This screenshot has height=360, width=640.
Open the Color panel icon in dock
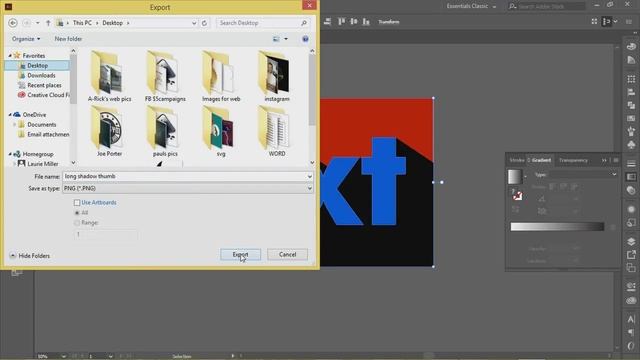(x=631, y=46)
